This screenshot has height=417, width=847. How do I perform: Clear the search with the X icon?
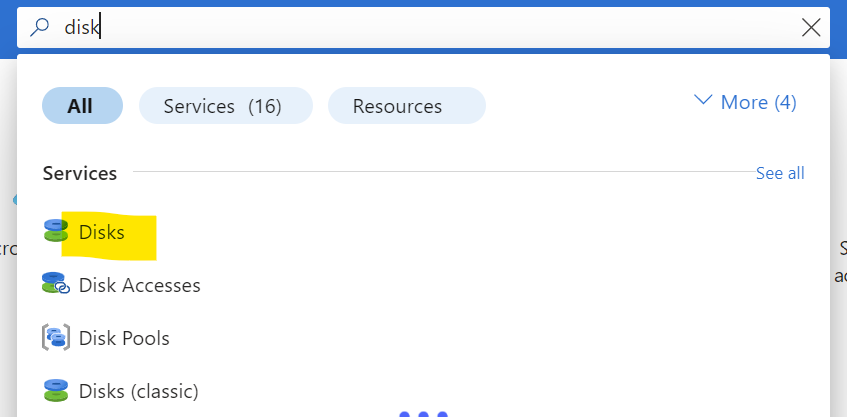[811, 27]
